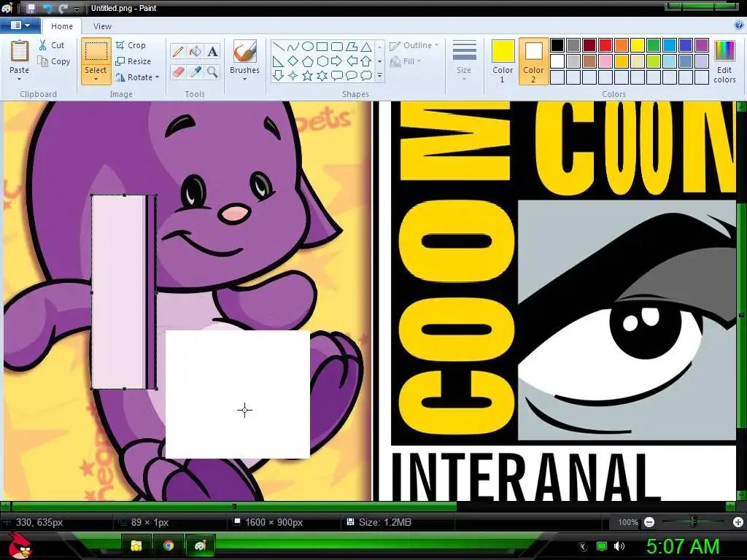
Task: Customize Quick Access Toolbar dropdown
Action: tap(77, 9)
